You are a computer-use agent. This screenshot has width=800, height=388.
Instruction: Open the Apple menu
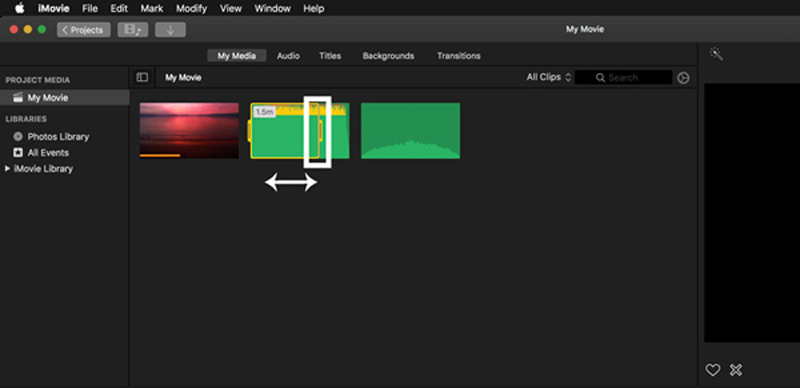click(19, 8)
